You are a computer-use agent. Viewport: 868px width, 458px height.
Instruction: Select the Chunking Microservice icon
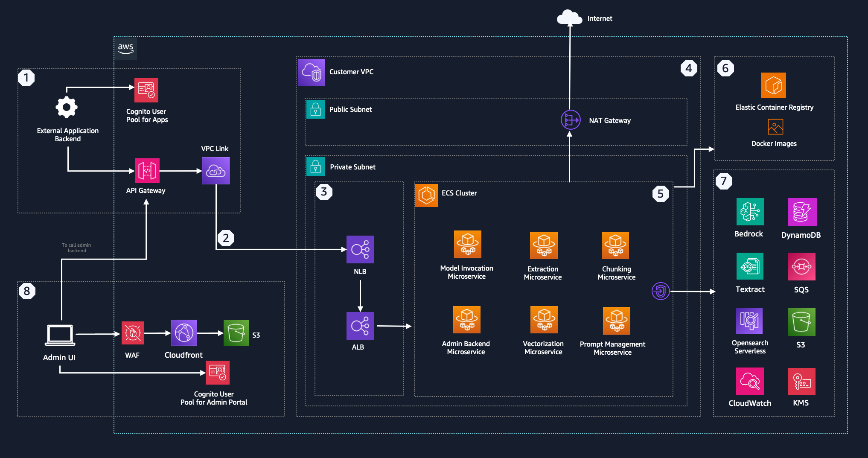(x=615, y=245)
